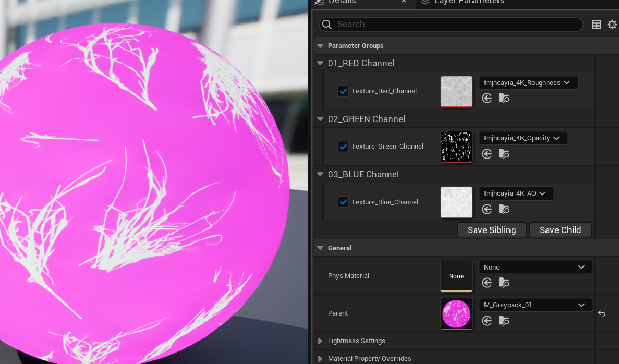The image size is (619, 364).
Task: Click the Texture_Red_Channel label
Action: tap(384, 91)
